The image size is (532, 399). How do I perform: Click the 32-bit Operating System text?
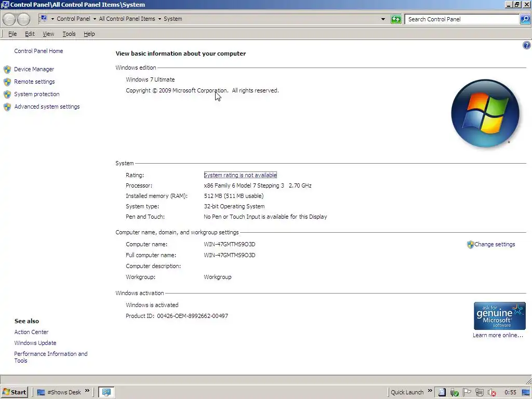(234, 206)
